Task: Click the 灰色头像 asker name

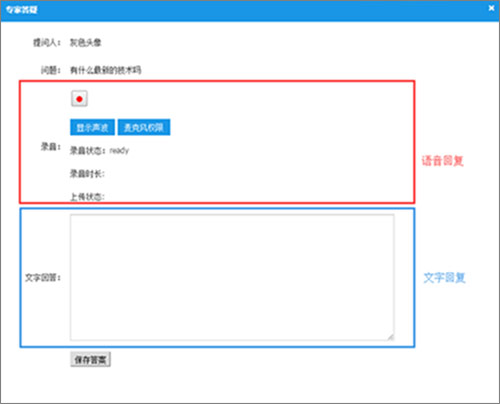Action: pos(85,43)
